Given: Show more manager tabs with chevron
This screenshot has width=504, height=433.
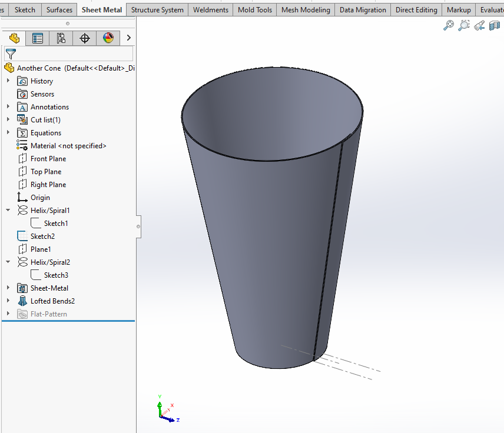Looking at the screenshot, I should [x=128, y=38].
